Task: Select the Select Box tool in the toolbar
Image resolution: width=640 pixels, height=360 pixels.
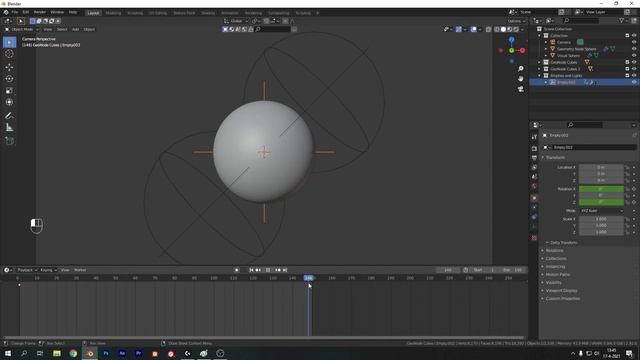Action: (9, 42)
